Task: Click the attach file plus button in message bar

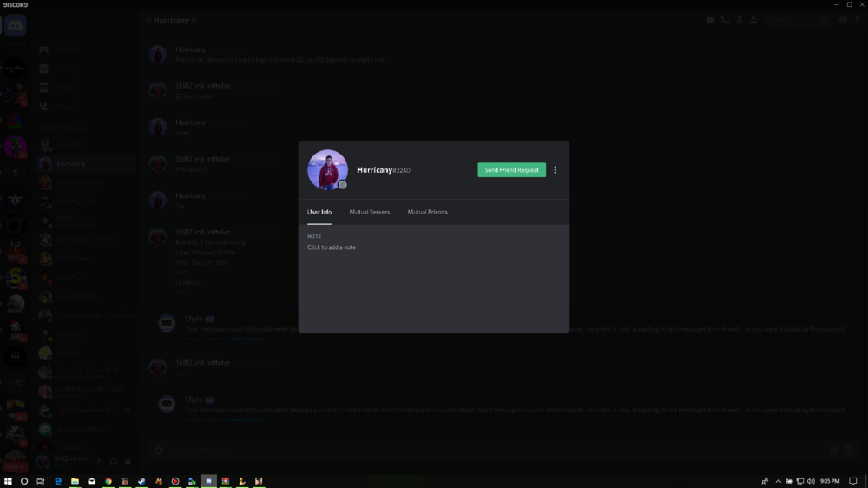Action: point(159,451)
